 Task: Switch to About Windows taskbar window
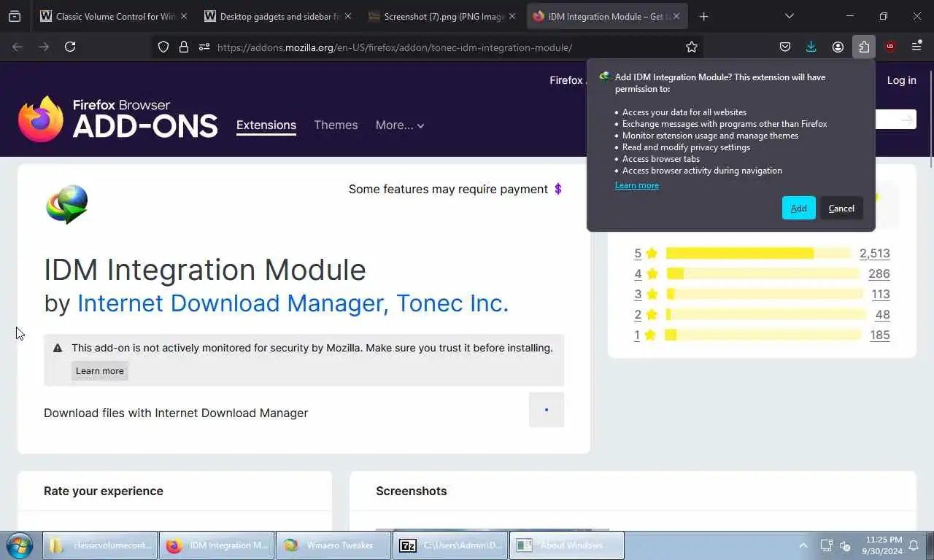click(x=567, y=545)
